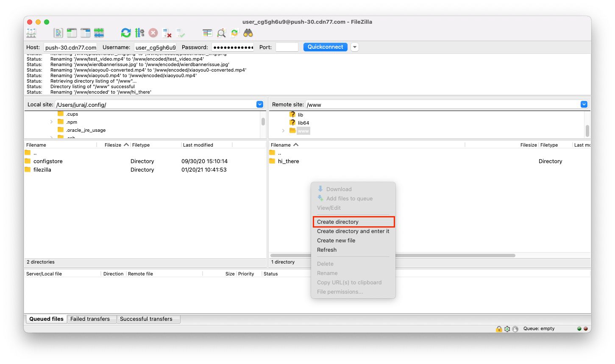Select the configstore directory row
The width and height of the screenshot is (615, 364).
(x=145, y=161)
